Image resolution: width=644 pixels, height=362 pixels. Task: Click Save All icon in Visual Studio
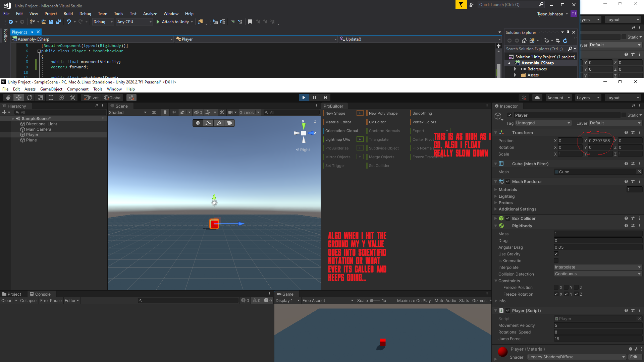click(59, 22)
